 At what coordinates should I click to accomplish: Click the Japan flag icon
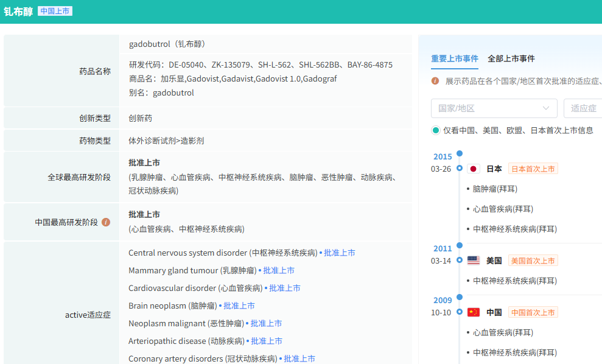pyautogui.click(x=474, y=169)
